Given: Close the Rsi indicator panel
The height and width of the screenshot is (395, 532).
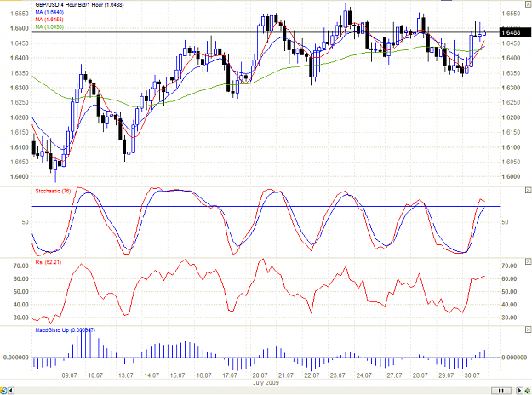Looking at the screenshot, I should point(528,261).
